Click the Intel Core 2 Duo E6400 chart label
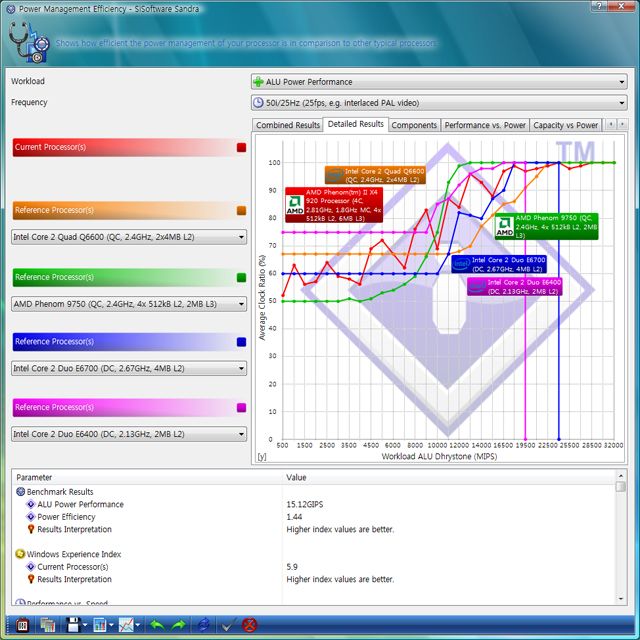The image size is (640, 640). point(515,287)
